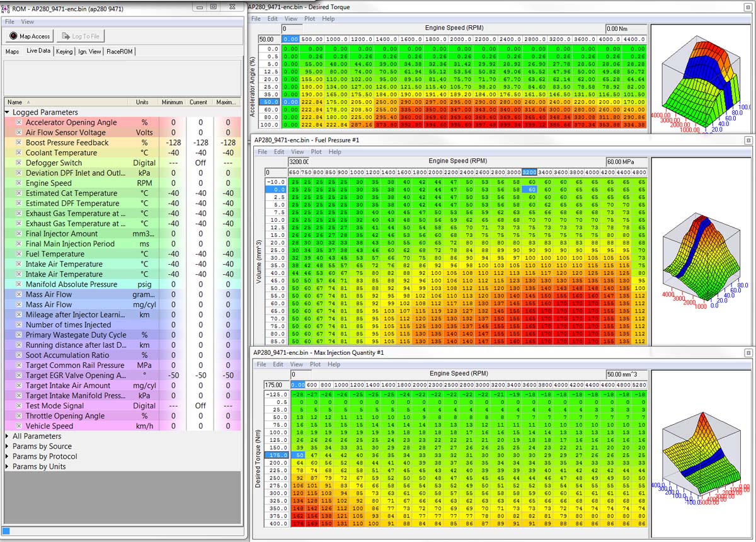756x542 pixels.
Task: Close the Desired Torque map window
Action: [x=748, y=7]
